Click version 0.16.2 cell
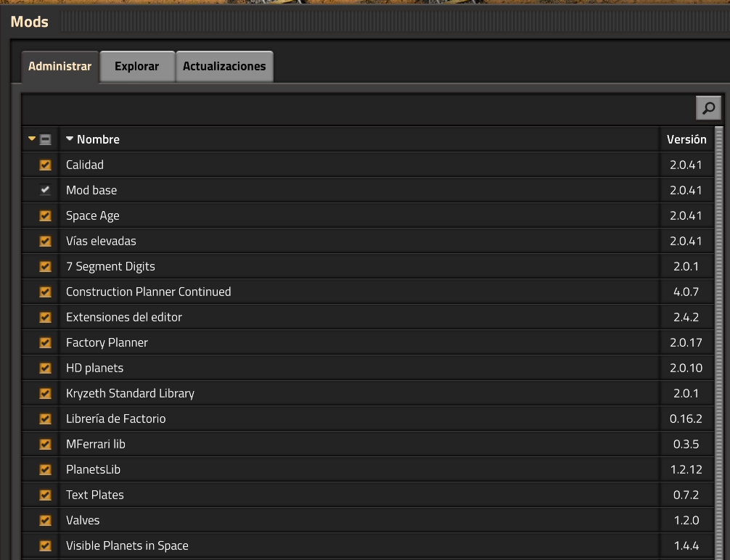 coord(686,419)
